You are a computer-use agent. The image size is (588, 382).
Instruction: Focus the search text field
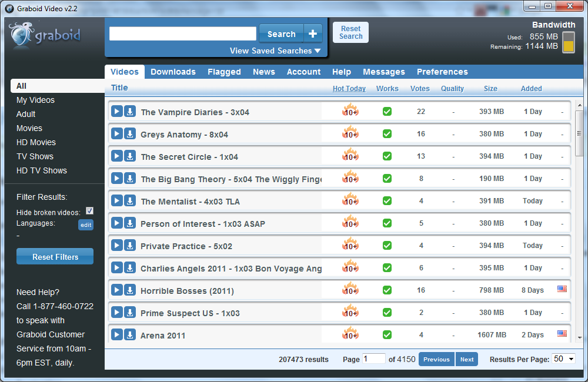[x=183, y=33]
